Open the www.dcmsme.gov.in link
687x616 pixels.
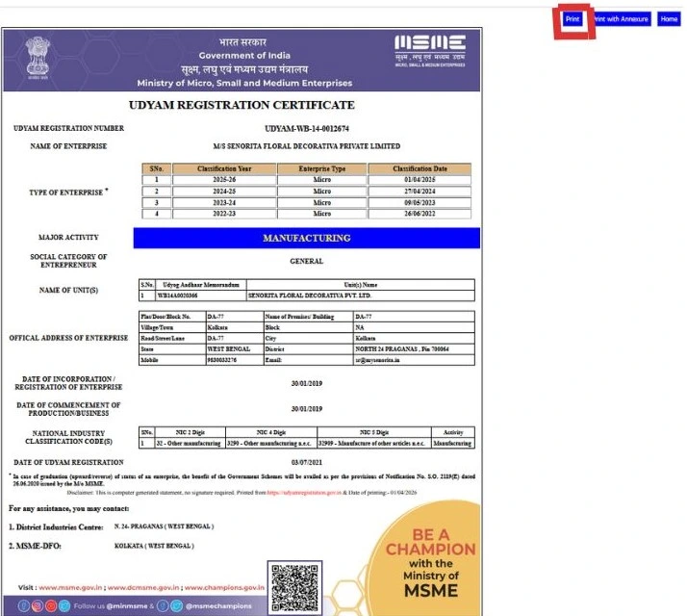click(x=143, y=587)
